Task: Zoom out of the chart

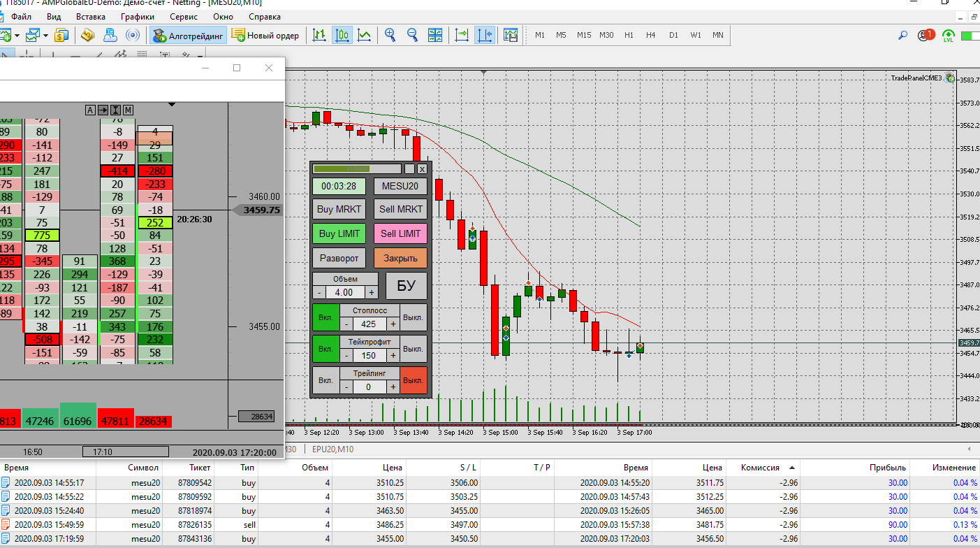Action: (413, 35)
